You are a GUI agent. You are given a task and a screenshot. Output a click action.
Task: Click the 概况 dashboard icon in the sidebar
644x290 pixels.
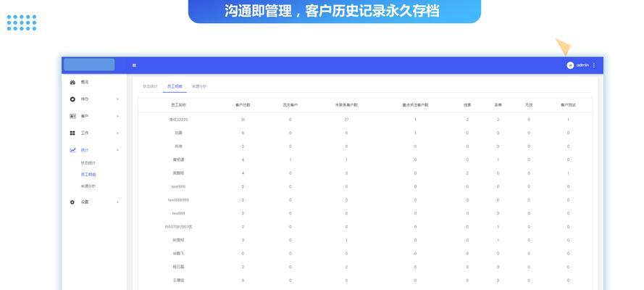coord(72,82)
